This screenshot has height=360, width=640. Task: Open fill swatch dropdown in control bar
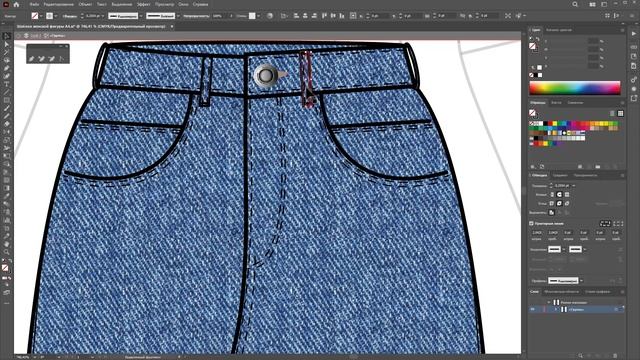(41, 16)
